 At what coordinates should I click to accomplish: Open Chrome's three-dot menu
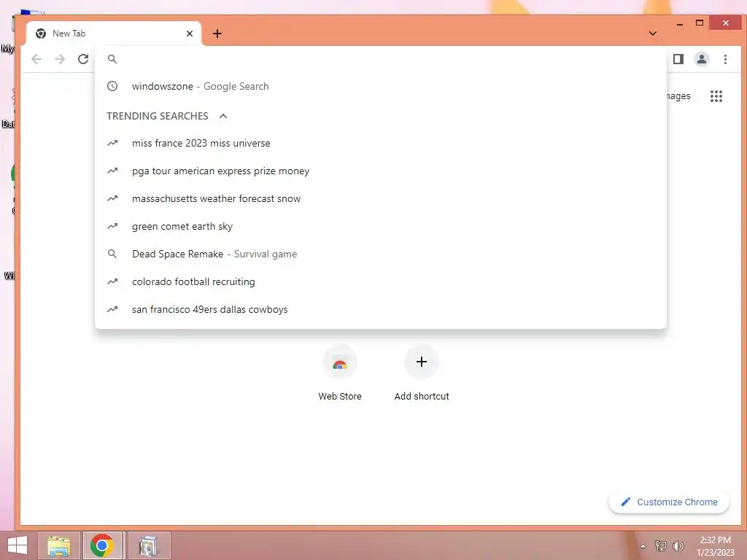pos(725,59)
